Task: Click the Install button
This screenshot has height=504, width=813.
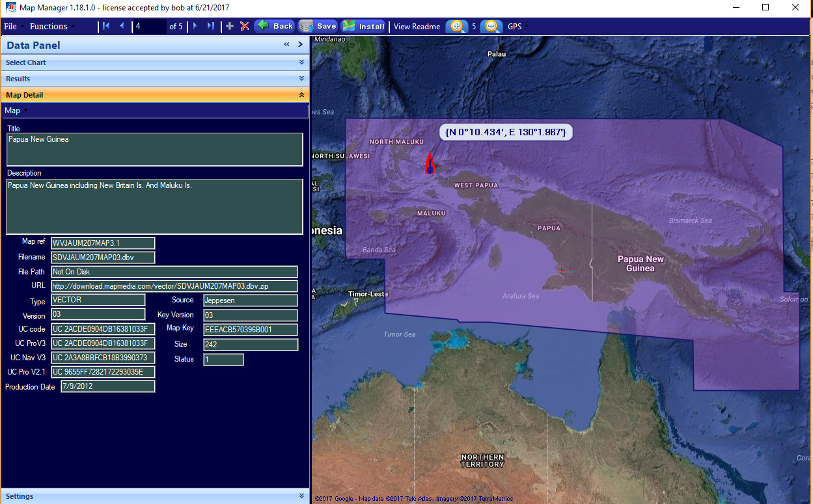Action: [364, 26]
